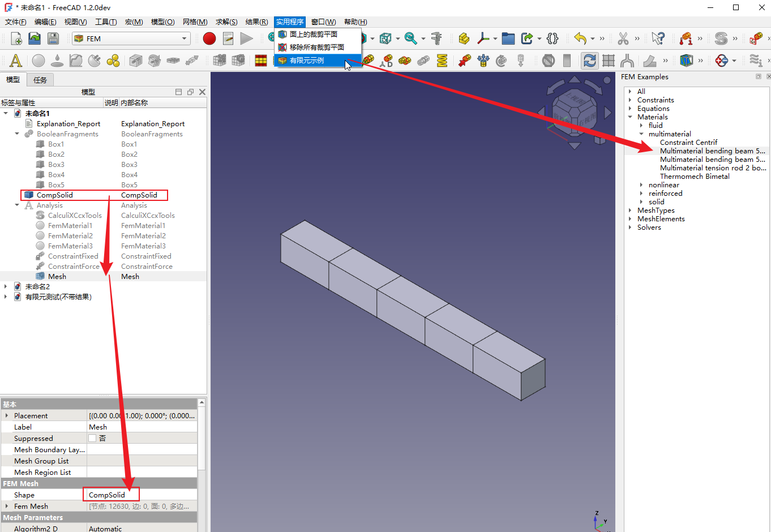Toggle the Suppressed checkbox
This screenshot has width=771, height=532.
pyautogui.click(x=92, y=438)
